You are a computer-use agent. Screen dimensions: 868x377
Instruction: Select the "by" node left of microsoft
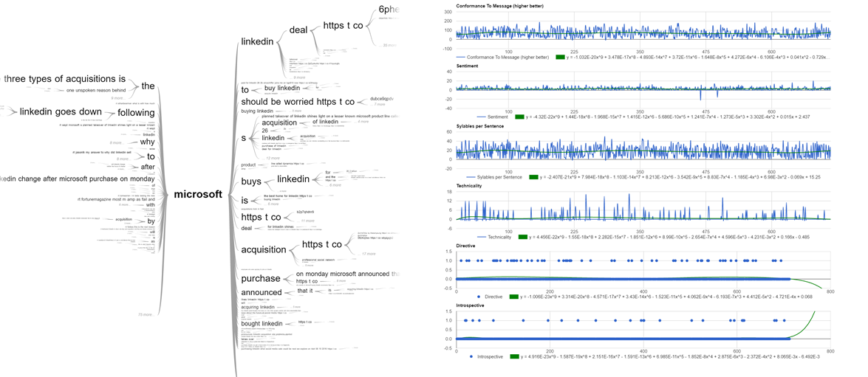151,221
